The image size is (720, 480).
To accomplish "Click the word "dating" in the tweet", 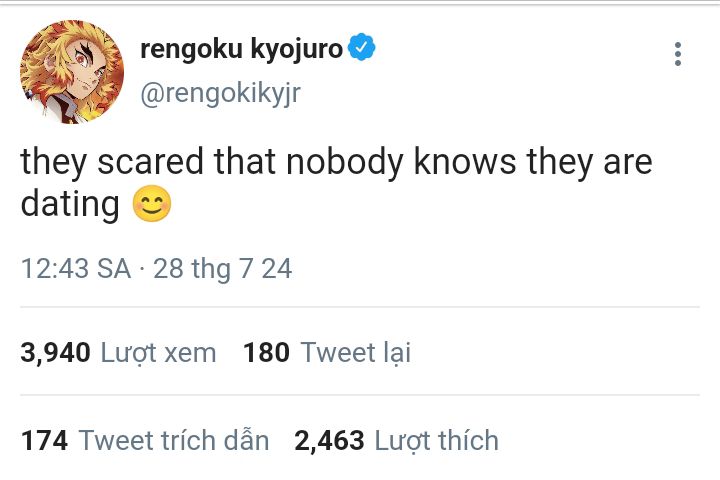I will (70, 204).
